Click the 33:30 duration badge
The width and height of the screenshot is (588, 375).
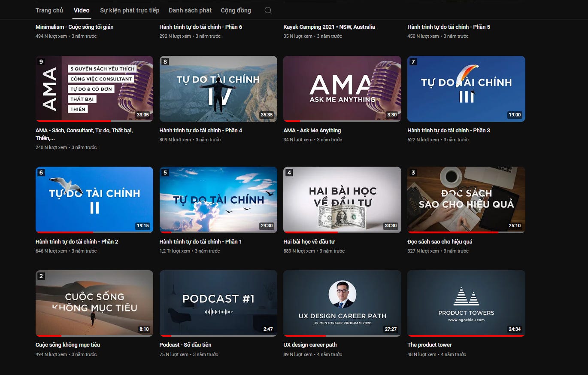(391, 226)
